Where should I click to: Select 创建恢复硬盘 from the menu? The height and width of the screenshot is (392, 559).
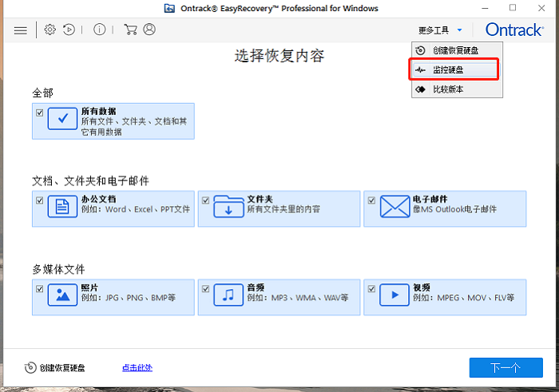click(x=457, y=50)
